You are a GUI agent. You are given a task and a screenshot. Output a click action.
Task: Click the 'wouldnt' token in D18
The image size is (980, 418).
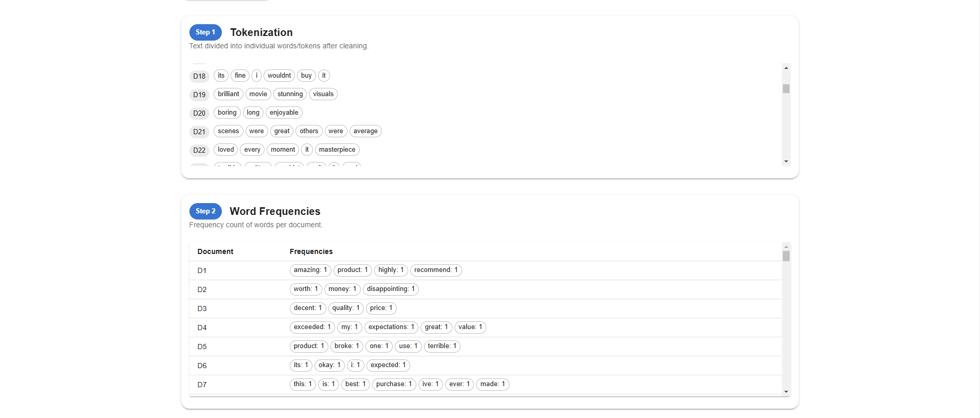279,76
